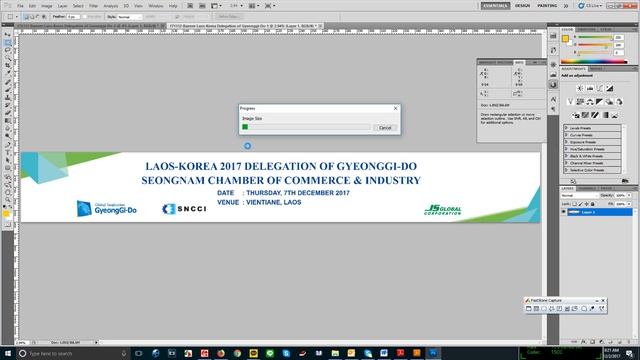Open CS Live options

[590, 6]
